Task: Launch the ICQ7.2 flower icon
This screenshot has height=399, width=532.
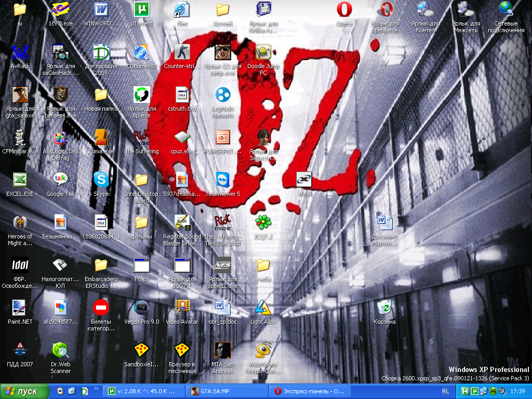Action: [263, 227]
